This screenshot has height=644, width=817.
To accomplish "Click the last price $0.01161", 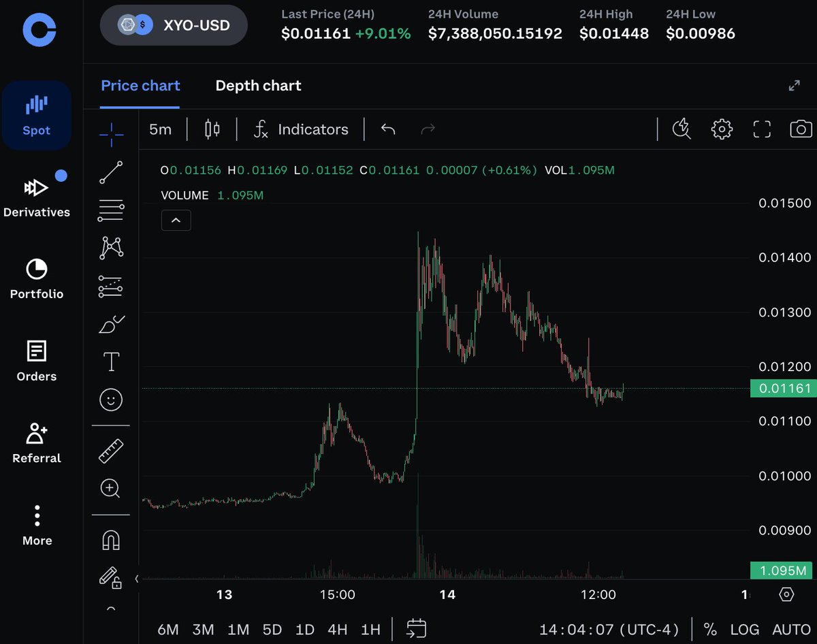I will [315, 33].
